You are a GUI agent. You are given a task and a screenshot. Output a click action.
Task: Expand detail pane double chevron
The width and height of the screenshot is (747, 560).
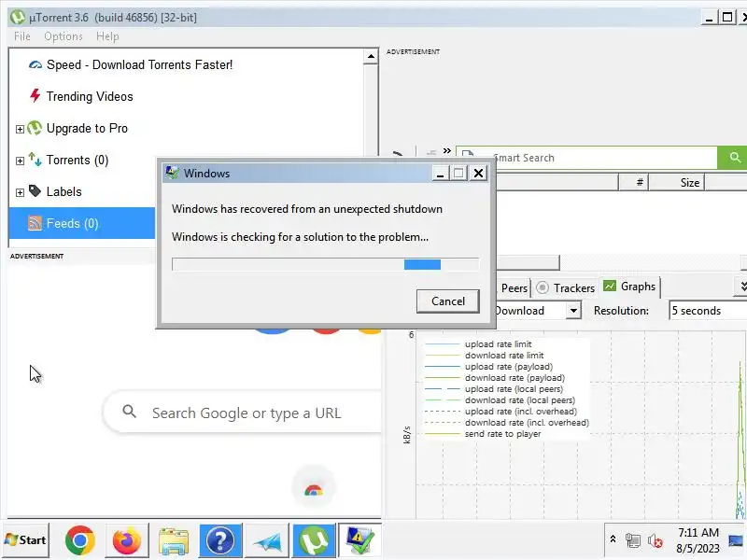(x=742, y=287)
